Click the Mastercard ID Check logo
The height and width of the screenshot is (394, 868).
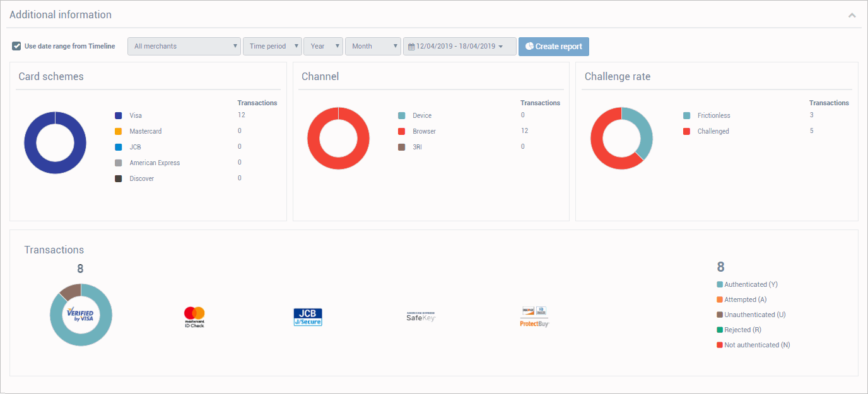coord(194,316)
